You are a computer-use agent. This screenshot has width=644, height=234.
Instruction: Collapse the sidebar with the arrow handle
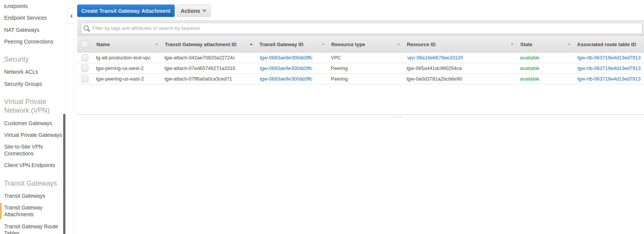tap(71, 16)
